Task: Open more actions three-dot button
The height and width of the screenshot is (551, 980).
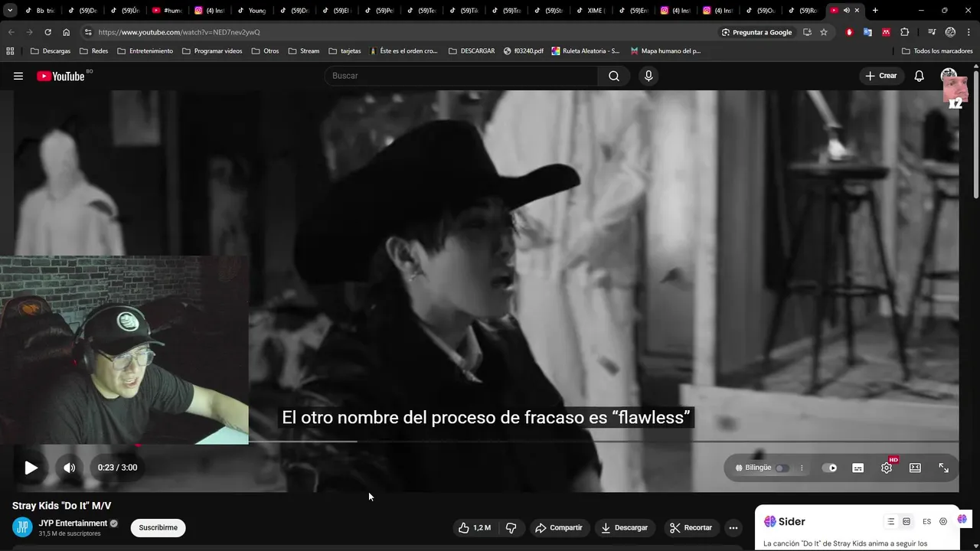Action: pyautogui.click(x=733, y=527)
